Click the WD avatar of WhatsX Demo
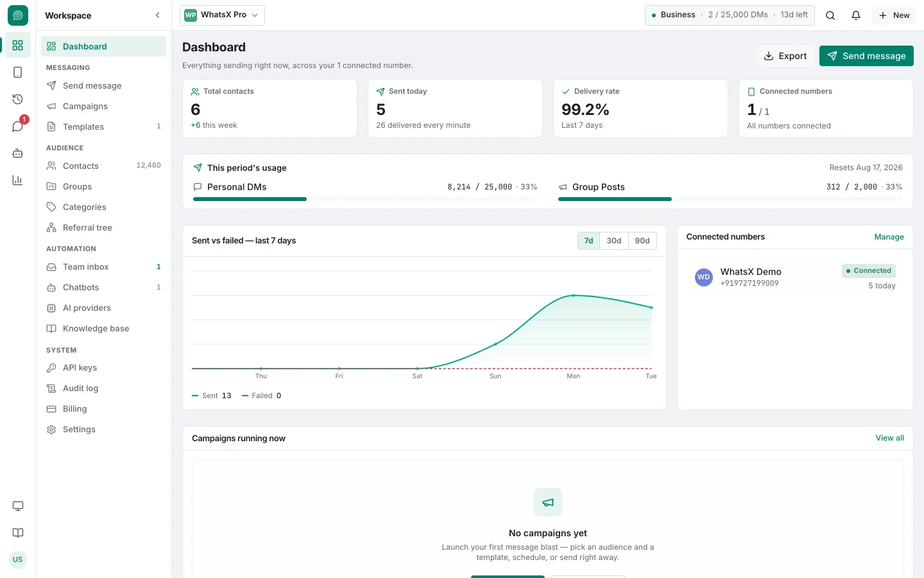 (704, 277)
